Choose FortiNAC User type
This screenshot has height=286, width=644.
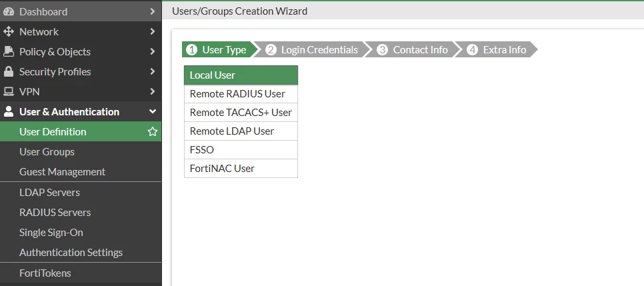coord(241,169)
